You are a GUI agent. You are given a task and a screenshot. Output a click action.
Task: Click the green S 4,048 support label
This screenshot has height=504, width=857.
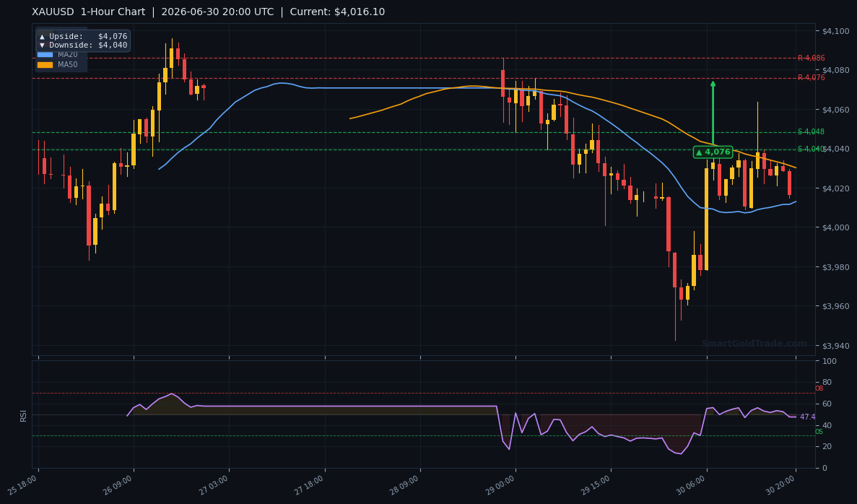pos(811,131)
